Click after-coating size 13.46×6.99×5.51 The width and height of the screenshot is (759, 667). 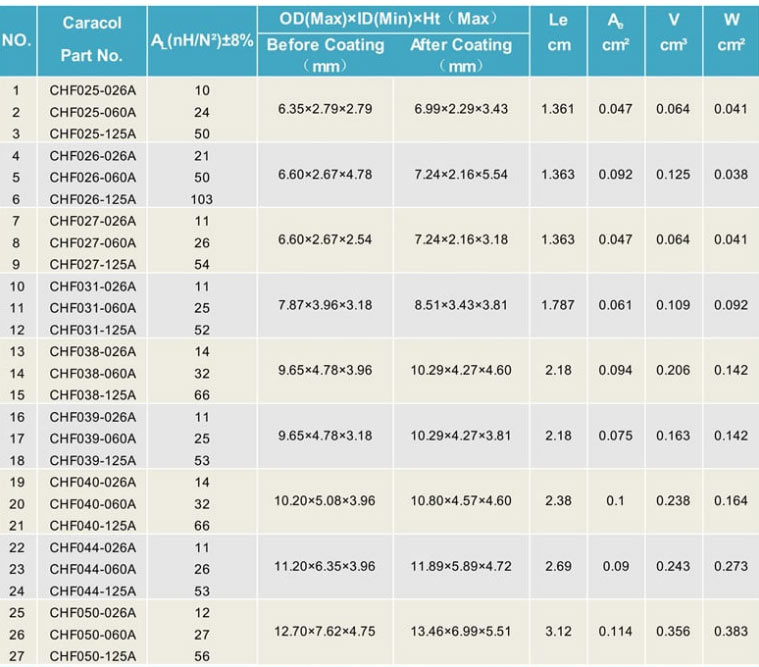461,632
